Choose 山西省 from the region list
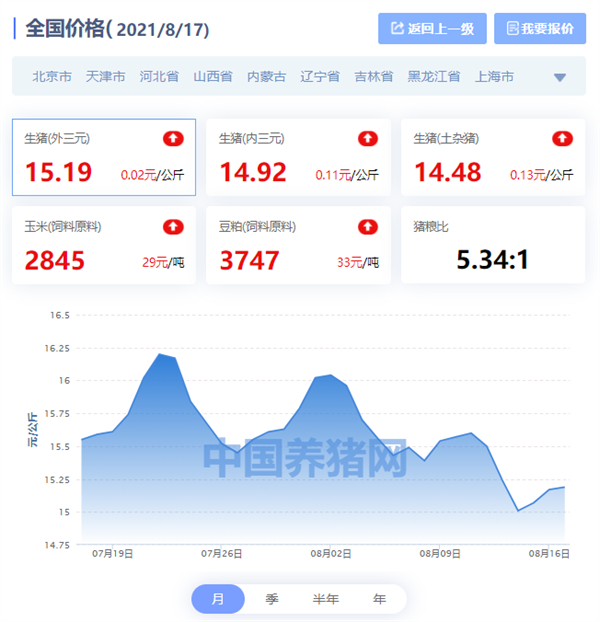This screenshot has width=600, height=622. click(x=213, y=76)
